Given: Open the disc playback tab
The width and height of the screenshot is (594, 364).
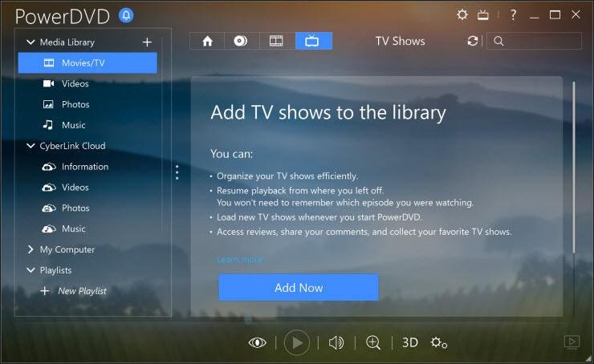Looking at the screenshot, I should (241, 41).
